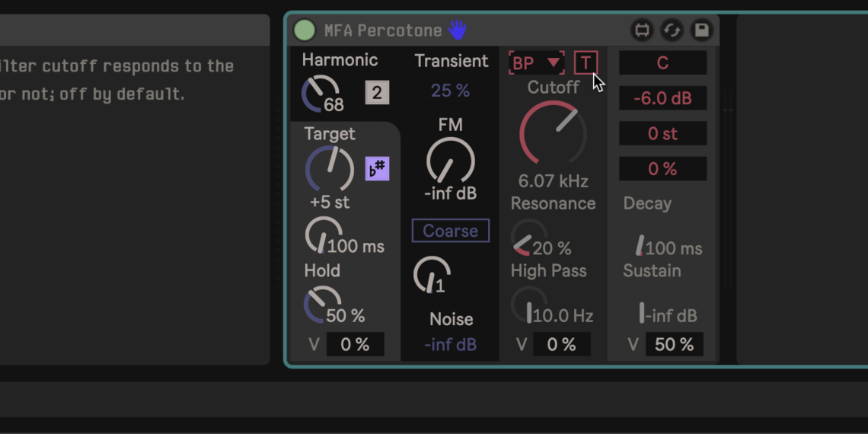Click the harmonic number 2 box

click(x=377, y=93)
